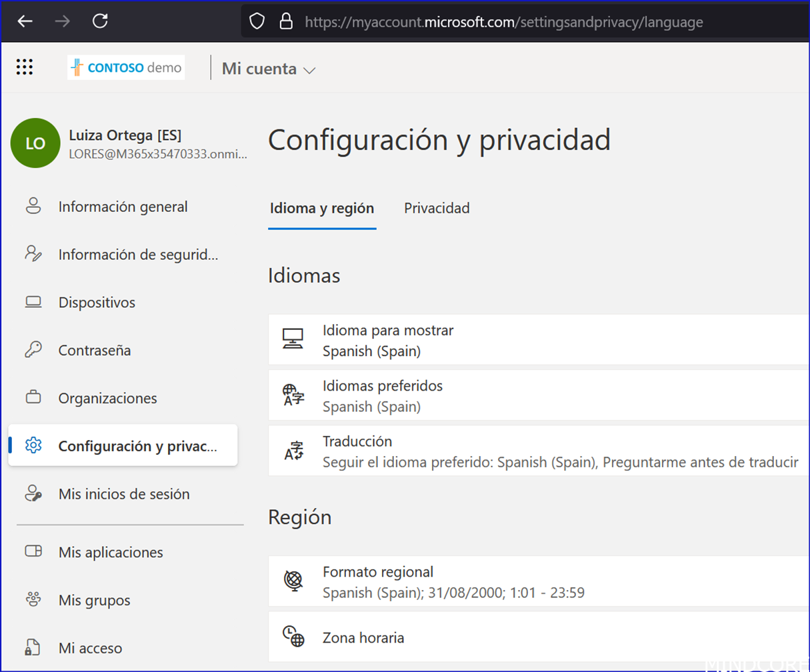Image resolution: width=810 pixels, height=672 pixels.
Task: Open Información general from the sidebar
Action: coord(123,207)
